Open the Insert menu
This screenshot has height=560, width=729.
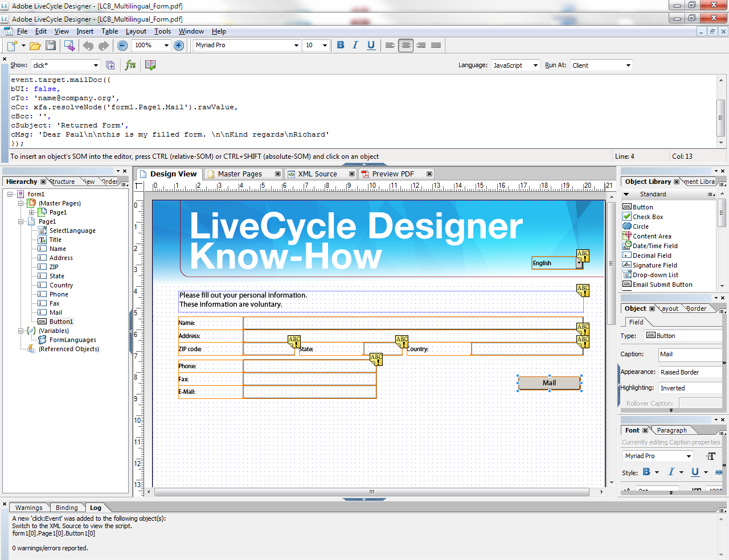tap(85, 31)
